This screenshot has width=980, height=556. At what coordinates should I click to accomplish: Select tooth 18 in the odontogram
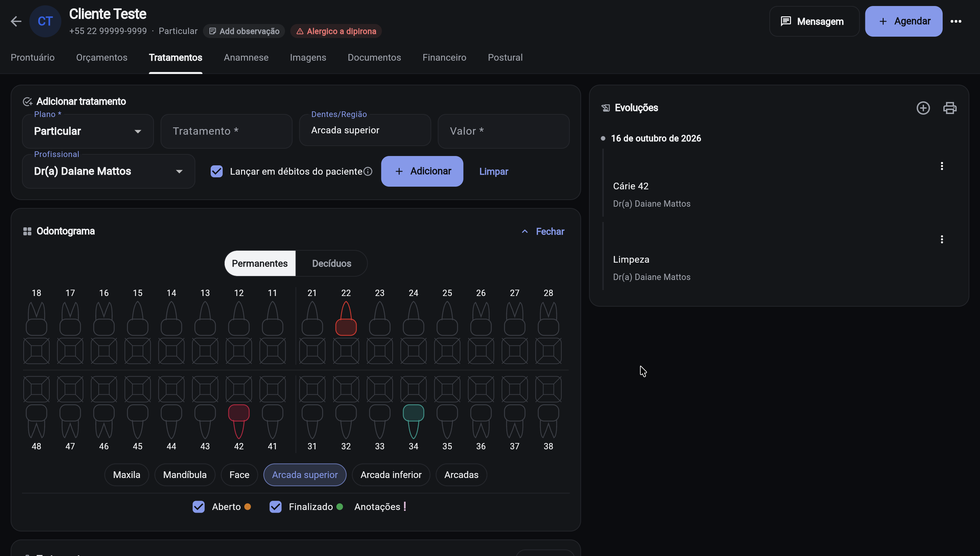tap(36, 318)
